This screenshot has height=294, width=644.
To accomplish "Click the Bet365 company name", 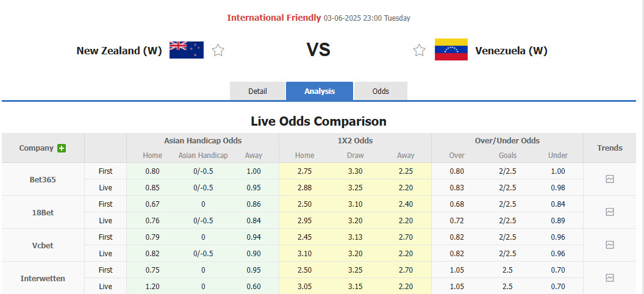I will [42, 179].
